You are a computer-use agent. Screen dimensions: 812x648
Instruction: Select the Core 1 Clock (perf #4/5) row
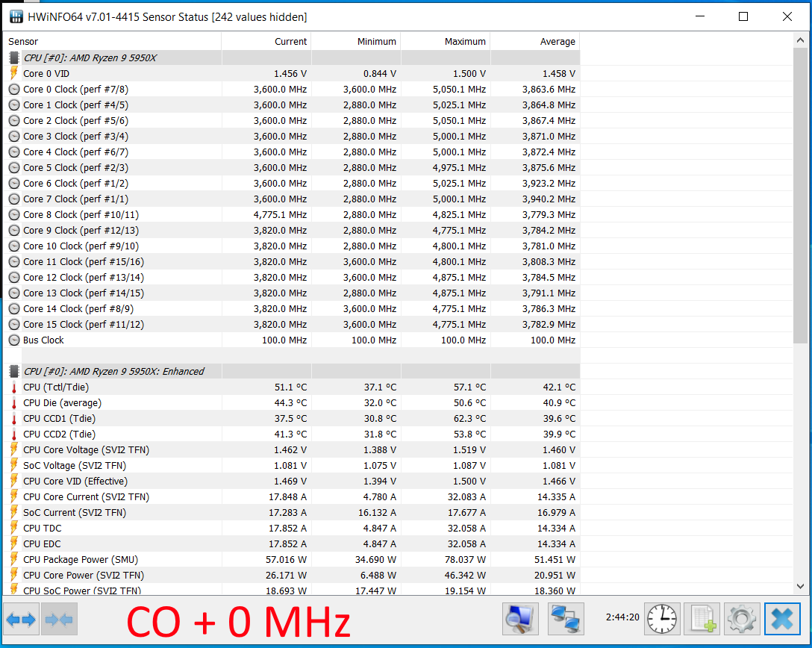coord(292,105)
